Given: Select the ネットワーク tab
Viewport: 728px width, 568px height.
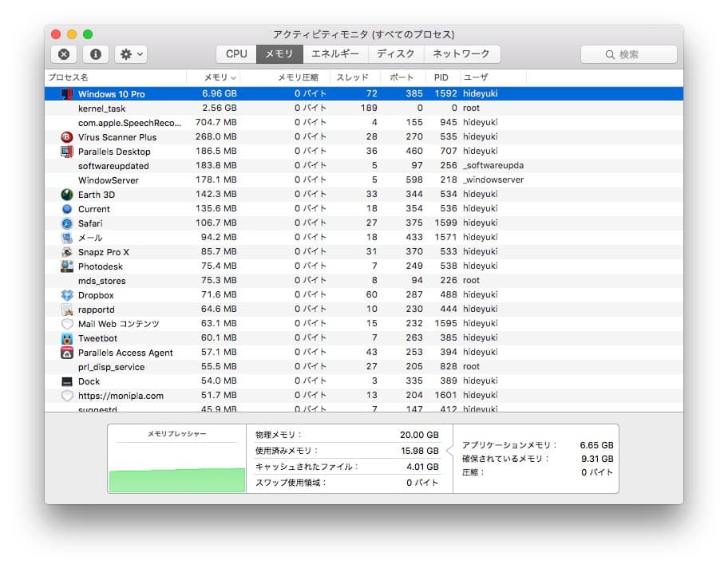Looking at the screenshot, I should point(461,54).
